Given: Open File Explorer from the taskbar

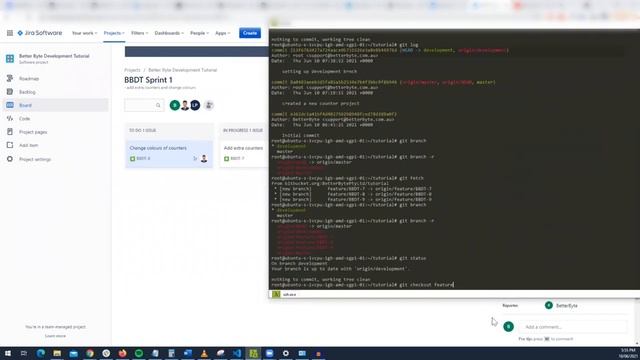Looking at the screenshot, I should [x=57, y=353].
